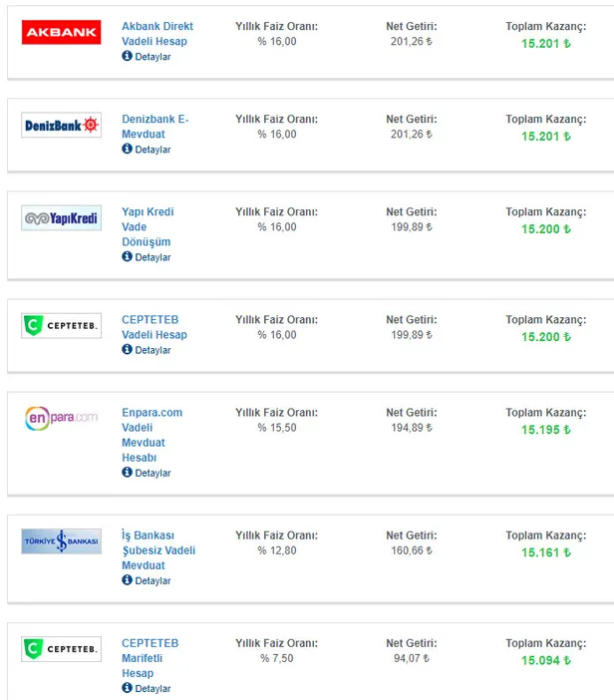Open Enpara.com Vadeli Mevduat Hesabı link
This screenshot has height=700, width=614.
tap(152, 435)
